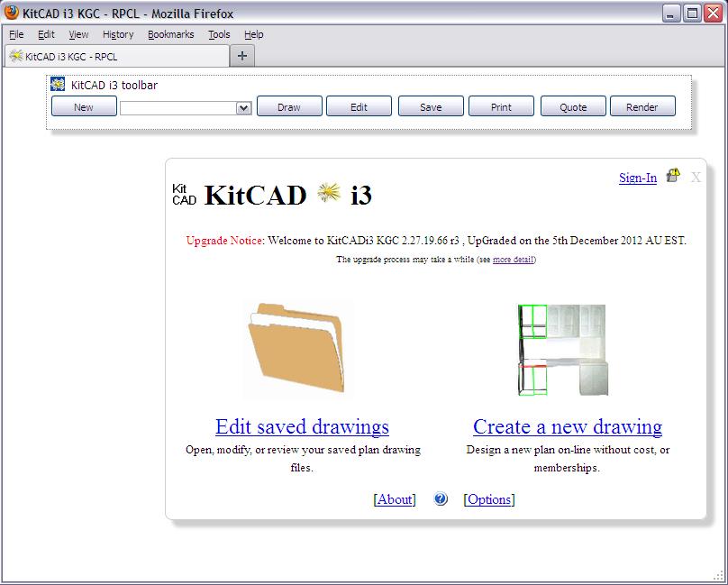Viewport: 728px width, 585px height.
Task: Click the Edit saved drawings link
Action: click(x=302, y=426)
